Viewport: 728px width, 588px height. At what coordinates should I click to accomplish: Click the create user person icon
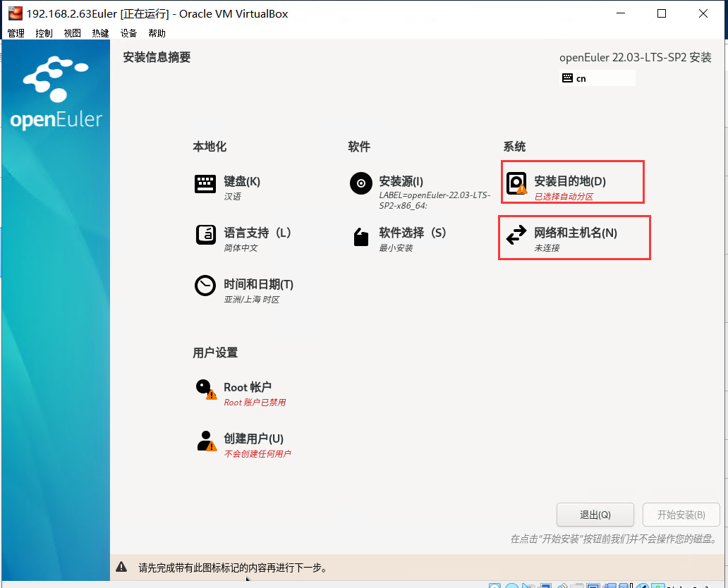[207, 441]
